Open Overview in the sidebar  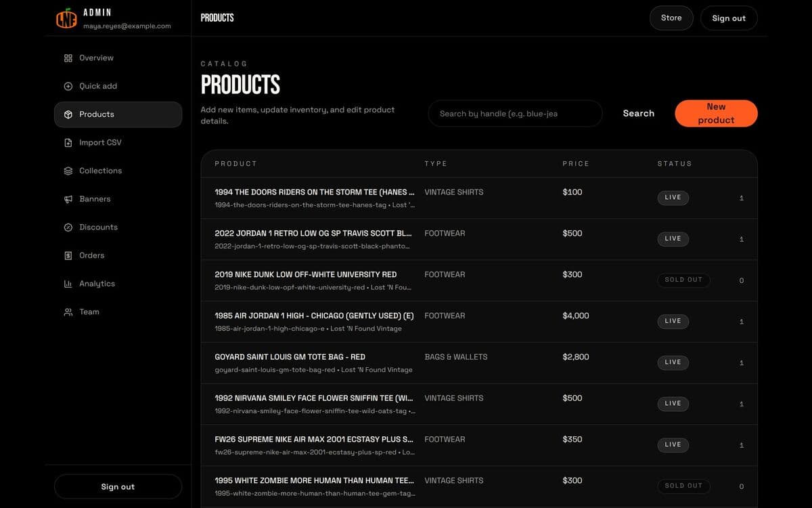tap(118, 58)
